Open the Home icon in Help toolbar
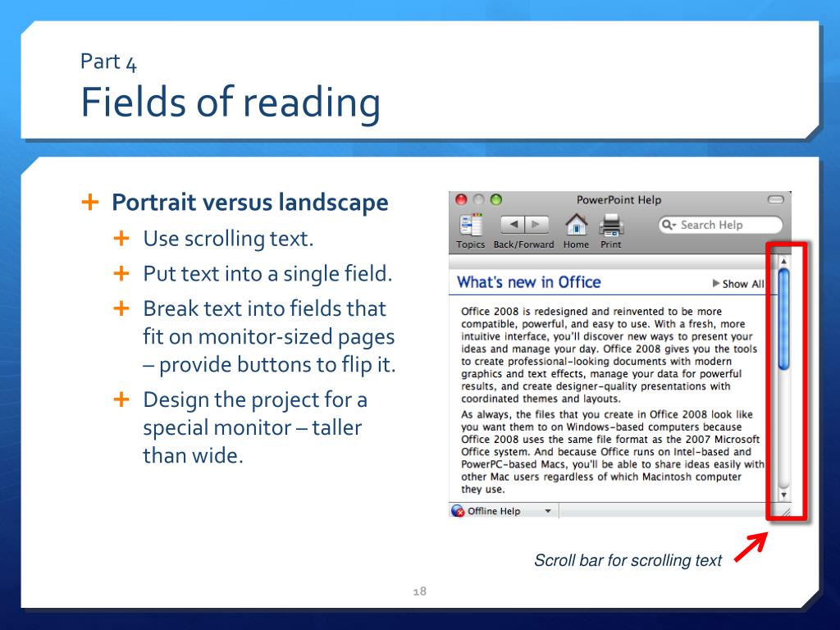Viewport: 840px width, 630px height. coord(577,225)
